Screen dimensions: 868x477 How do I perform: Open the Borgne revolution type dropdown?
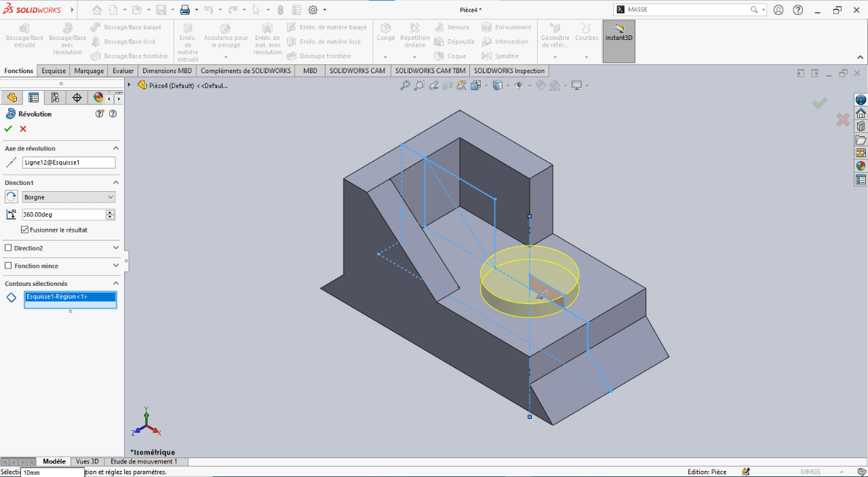(111, 197)
